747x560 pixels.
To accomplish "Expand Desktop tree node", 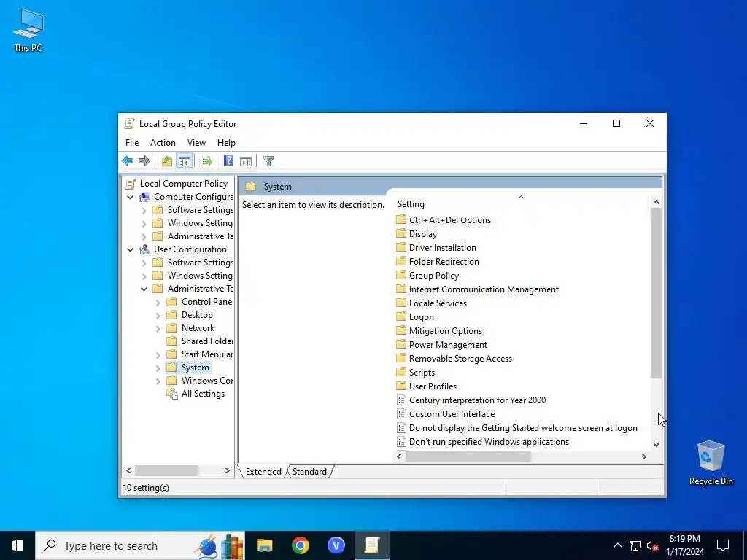I will pos(158,315).
